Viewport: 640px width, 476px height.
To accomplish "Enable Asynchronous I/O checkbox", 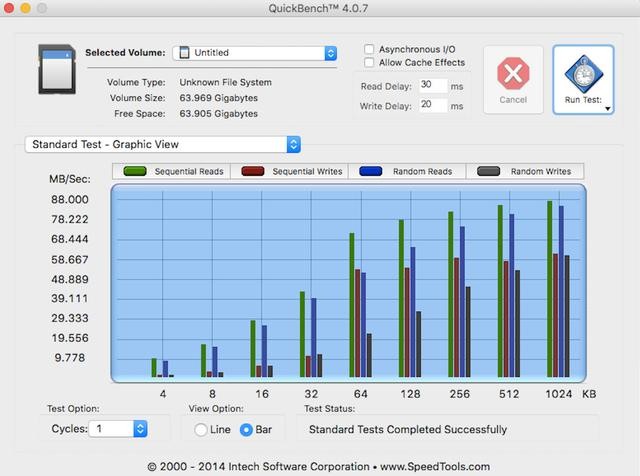I will coord(369,49).
